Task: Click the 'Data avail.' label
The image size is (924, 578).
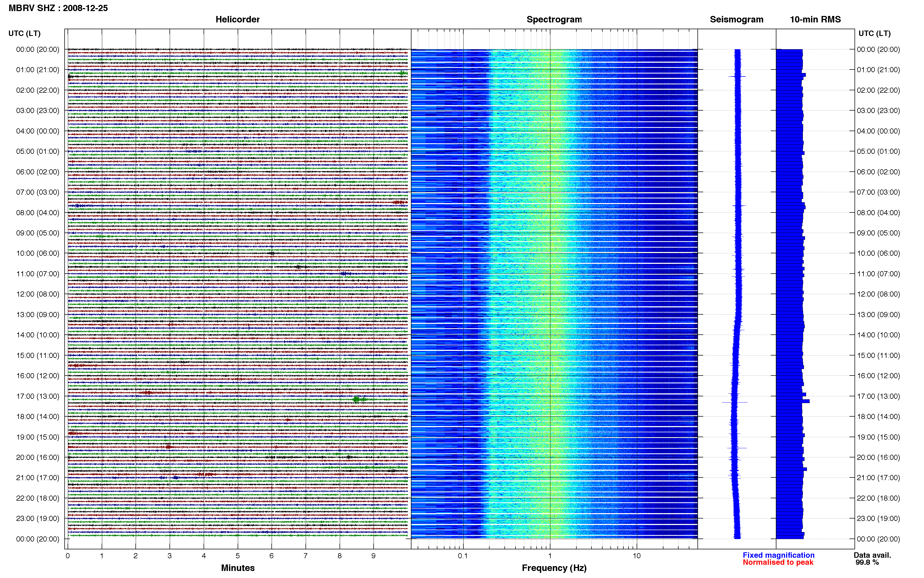Action: click(x=872, y=555)
